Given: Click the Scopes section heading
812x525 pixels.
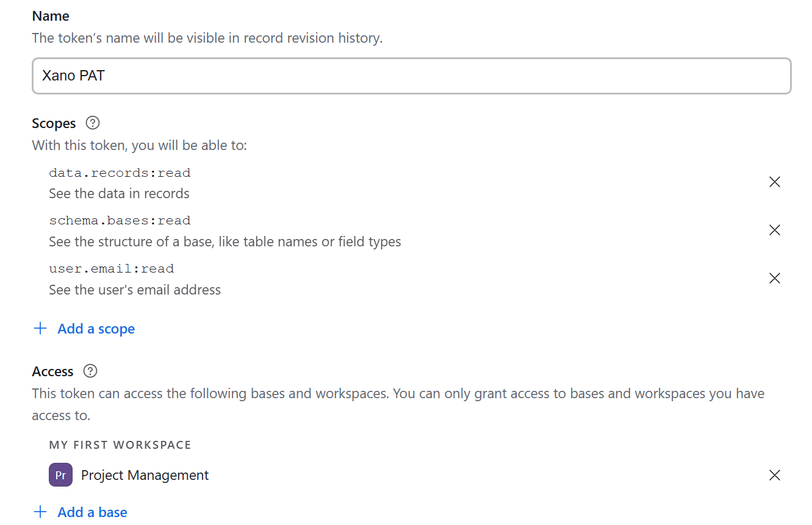Looking at the screenshot, I should (x=54, y=124).
